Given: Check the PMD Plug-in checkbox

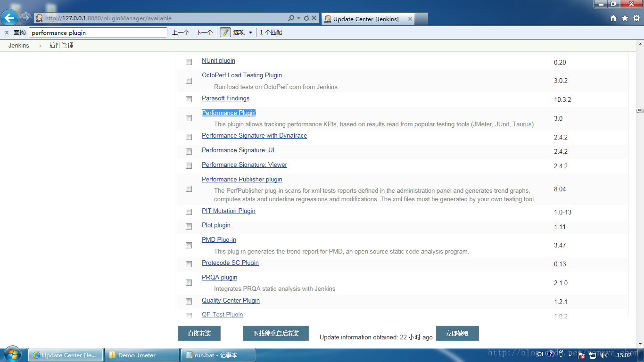Looking at the screenshot, I should 189,245.
